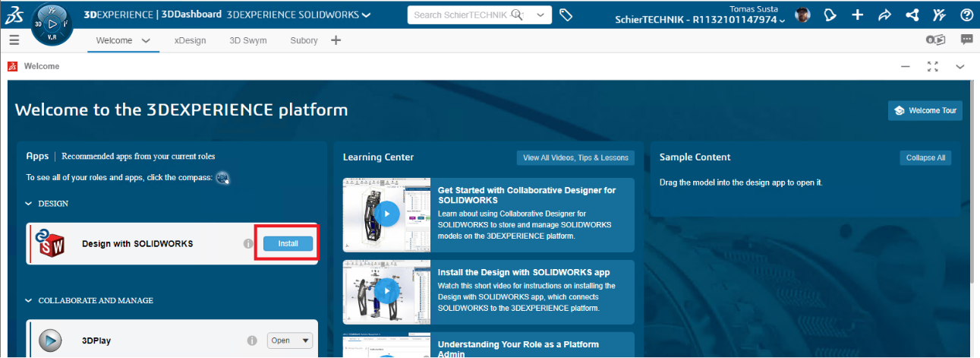980x358 pixels.
Task: Click the Dassault 3DS logo
Action: (x=14, y=14)
